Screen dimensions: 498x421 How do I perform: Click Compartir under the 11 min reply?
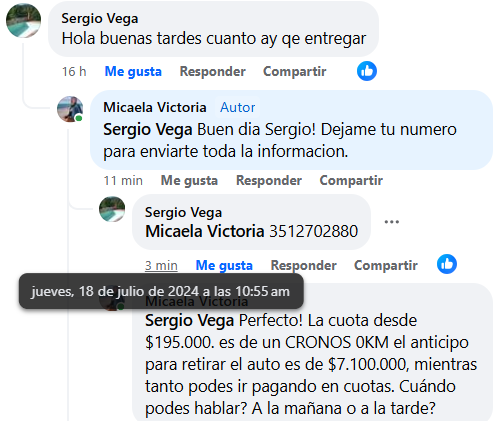(x=351, y=180)
